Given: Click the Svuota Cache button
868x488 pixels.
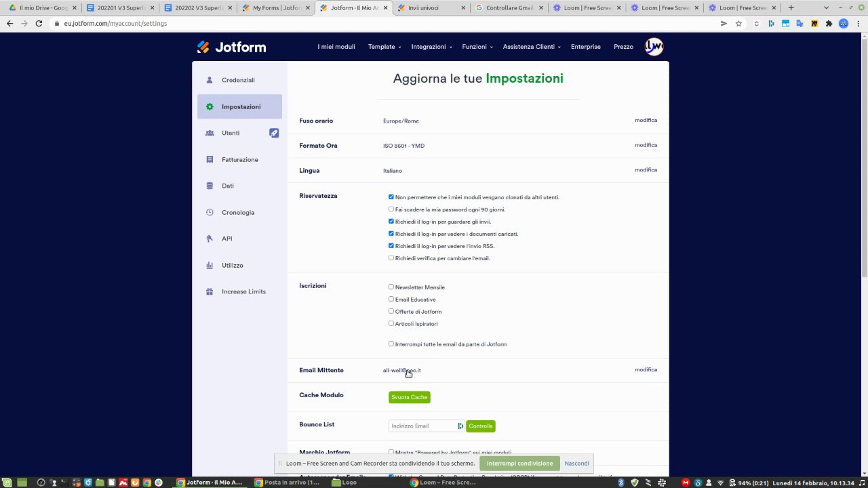Looking at the screenshot, I should (410, 397).
